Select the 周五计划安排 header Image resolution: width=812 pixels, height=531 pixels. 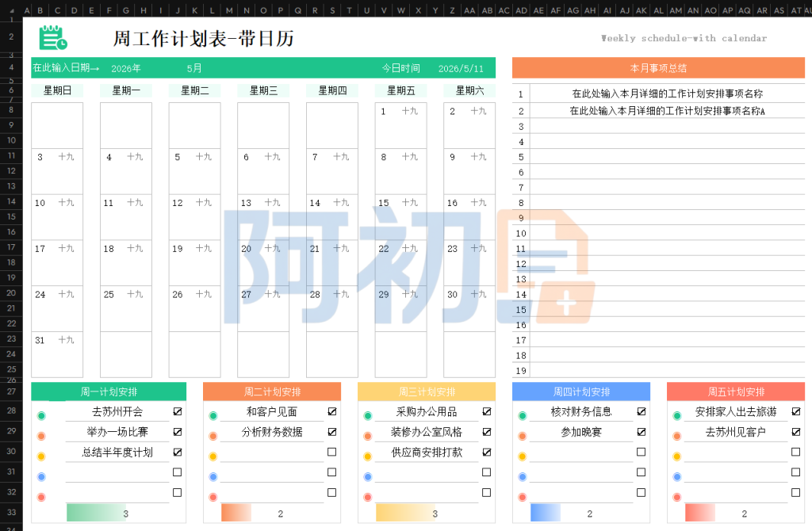click(736, 392)
